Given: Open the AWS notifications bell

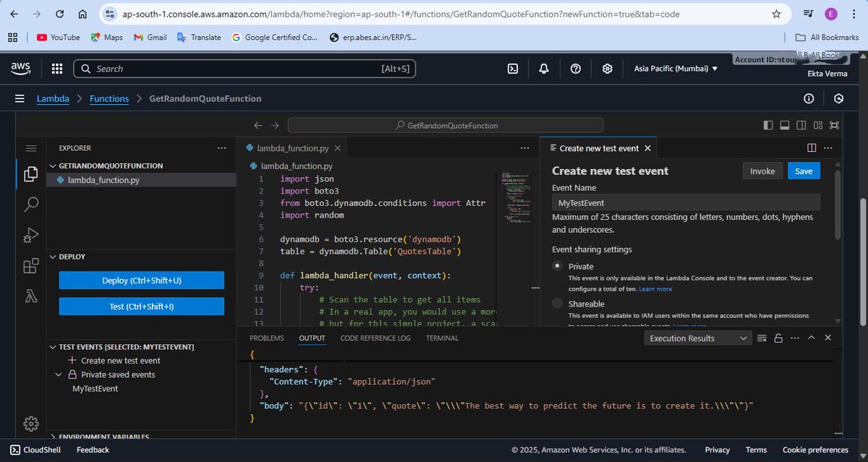Looking at the screenshot, I should point(543,69).
